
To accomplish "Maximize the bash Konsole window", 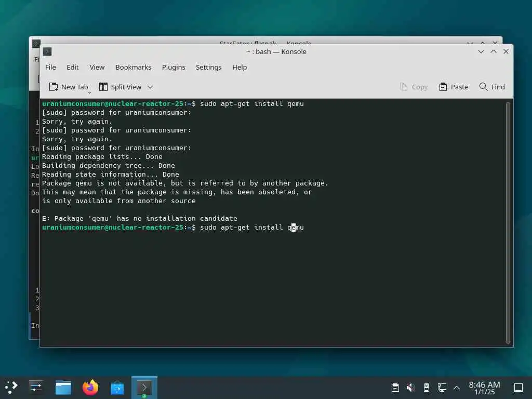I will [x=494, y=51].
